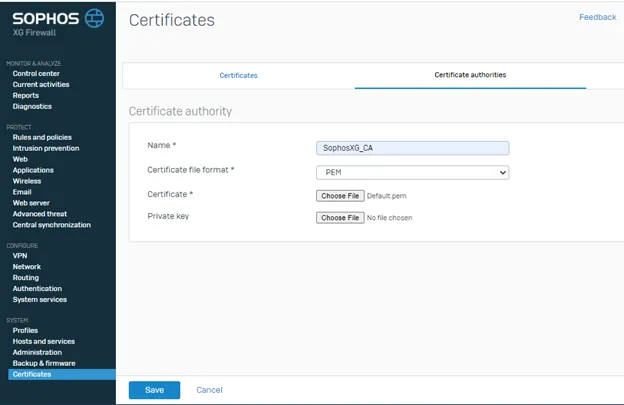624x405 pixels.
Task: Choose File for the Certificate
Action: coord(340,196)
